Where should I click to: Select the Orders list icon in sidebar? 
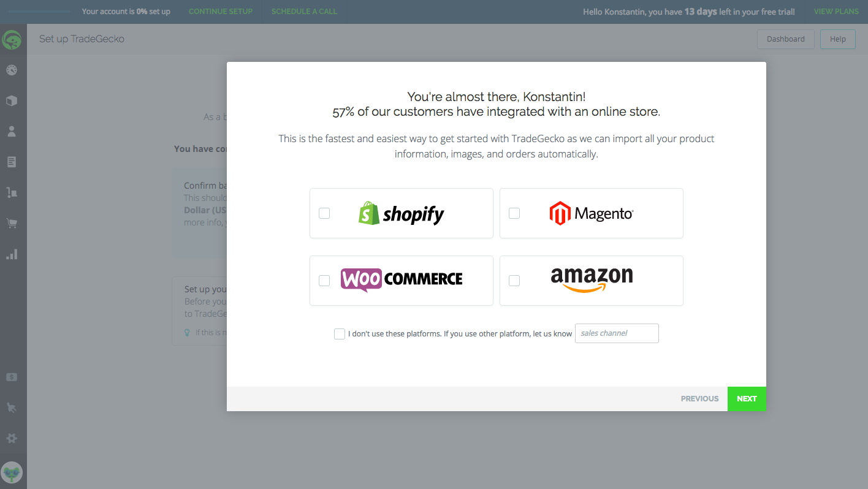coord(13,161)
